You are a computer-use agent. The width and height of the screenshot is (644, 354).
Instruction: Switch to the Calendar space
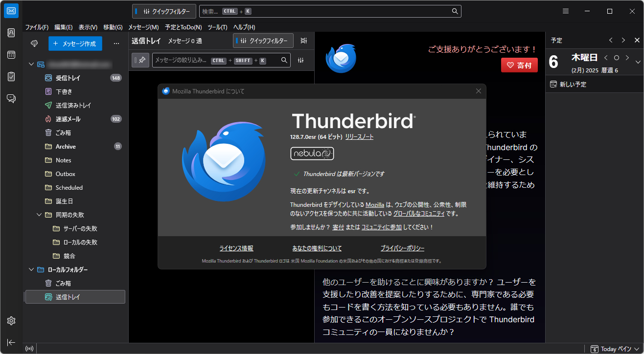point(11,55)
